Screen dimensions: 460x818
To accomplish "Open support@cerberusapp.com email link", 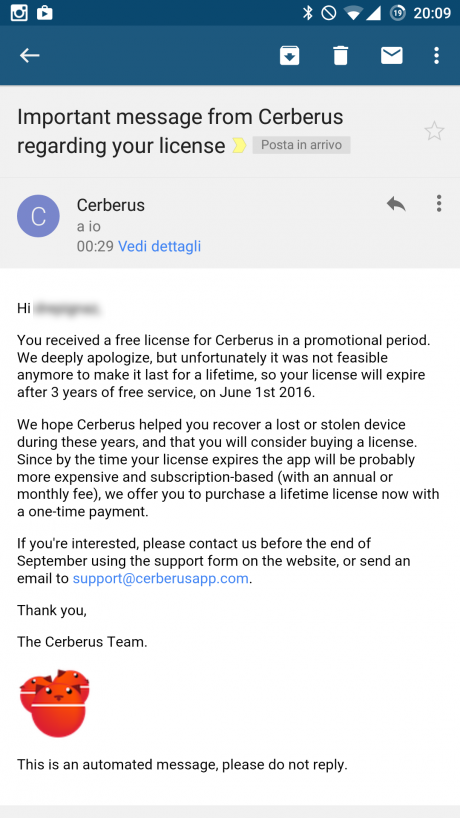I will click(x=161, y=579).
